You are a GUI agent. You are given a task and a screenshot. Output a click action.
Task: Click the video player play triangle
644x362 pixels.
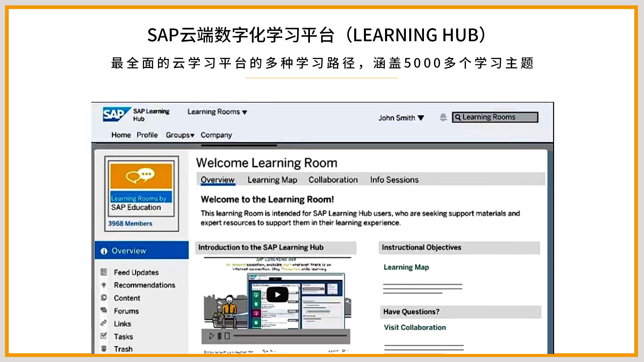coord(211,336)
